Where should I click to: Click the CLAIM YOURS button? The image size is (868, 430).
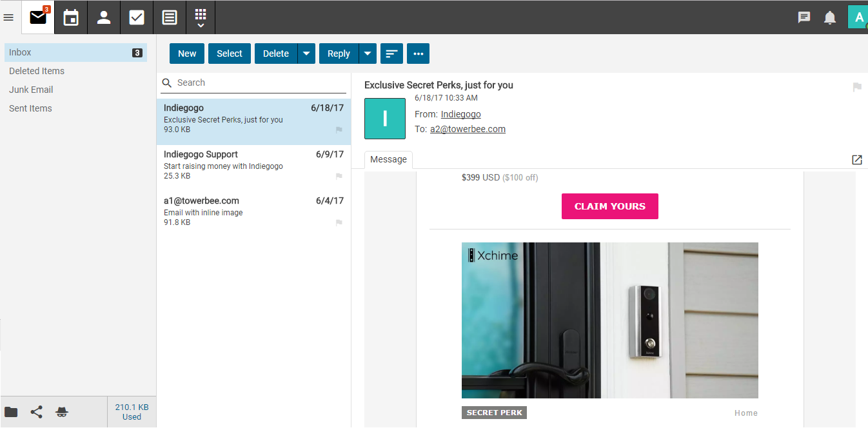click(610, 206)
